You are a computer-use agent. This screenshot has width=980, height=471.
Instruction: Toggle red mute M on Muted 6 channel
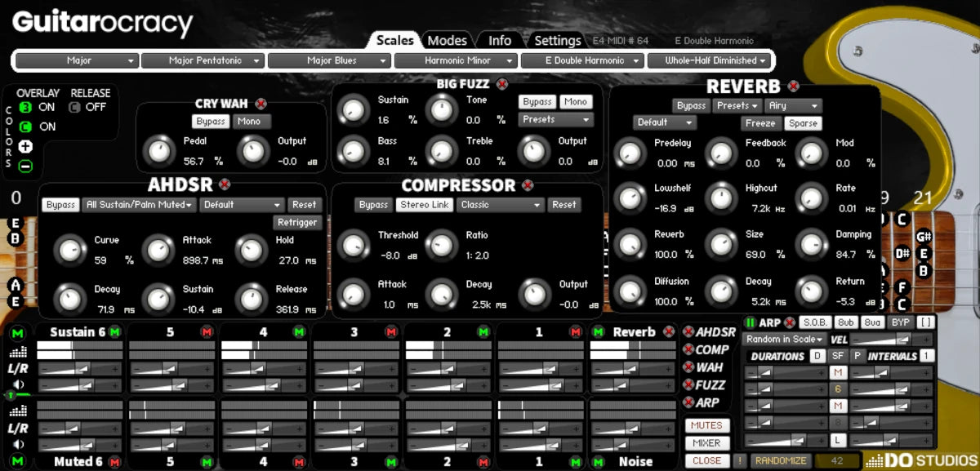coord(114,462)
